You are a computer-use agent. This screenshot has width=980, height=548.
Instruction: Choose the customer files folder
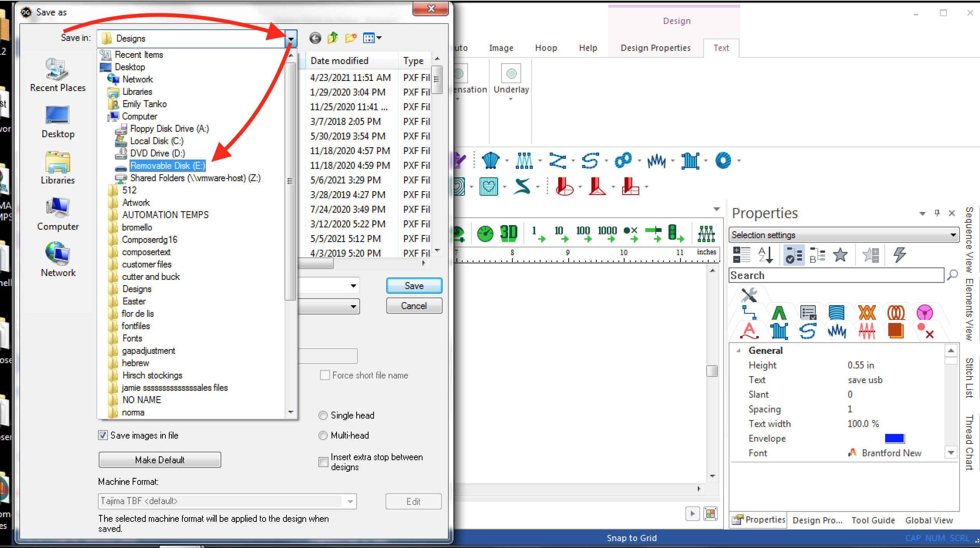tap(146, 264)
